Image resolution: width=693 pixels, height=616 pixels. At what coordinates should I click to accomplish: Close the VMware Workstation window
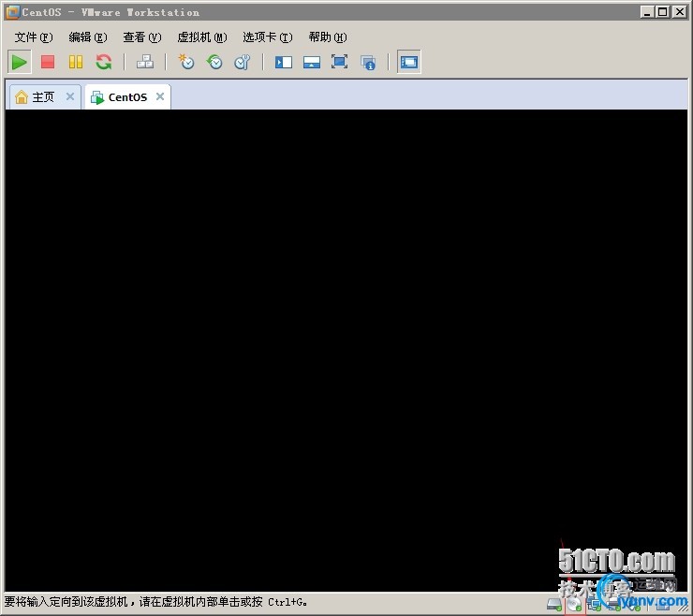click(x=679, y=12)
